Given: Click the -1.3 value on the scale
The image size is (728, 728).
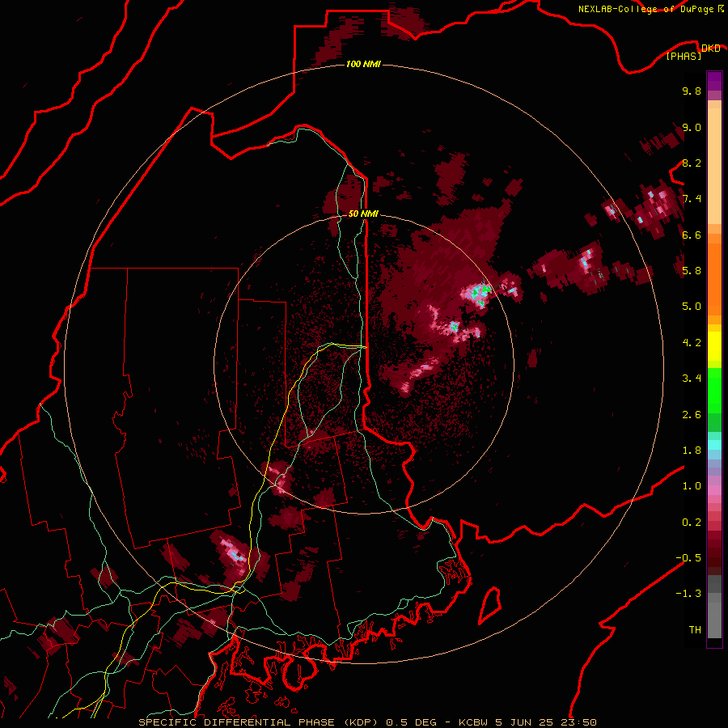Looking at the screenshot, I should click(688, 594).
